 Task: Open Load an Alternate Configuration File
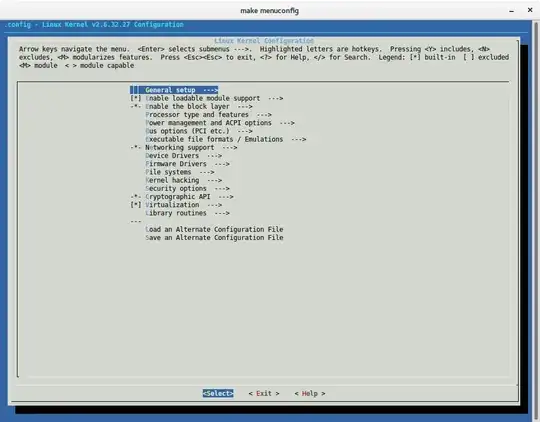pyautogui.click(x=214, y=229)
